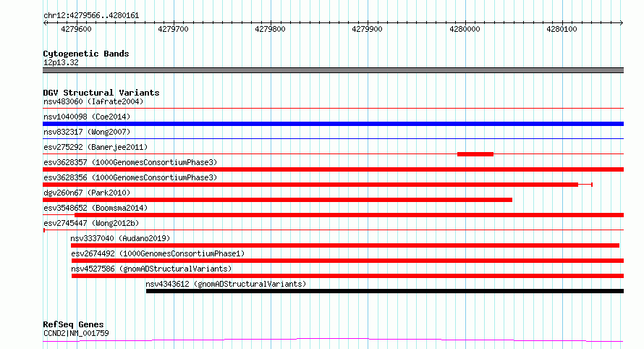
Task: Click the esv275292 (Banerjee2011) label
Action: 96,147
